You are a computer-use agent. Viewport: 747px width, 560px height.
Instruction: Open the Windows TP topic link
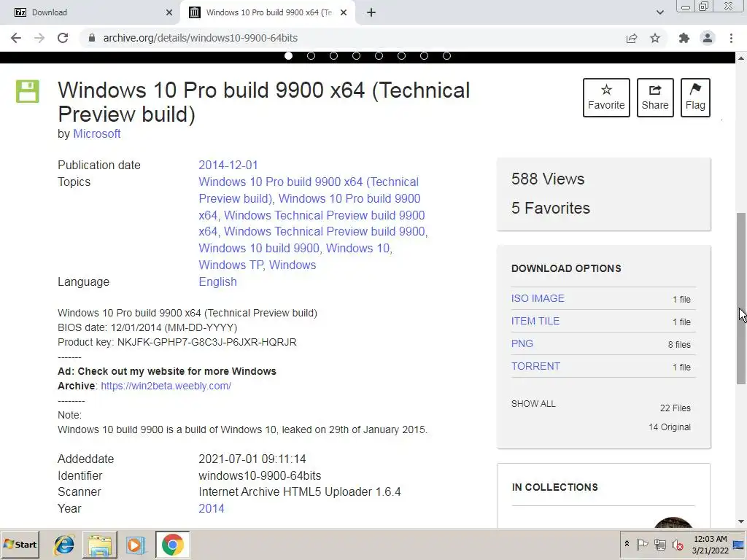[231, 265]
